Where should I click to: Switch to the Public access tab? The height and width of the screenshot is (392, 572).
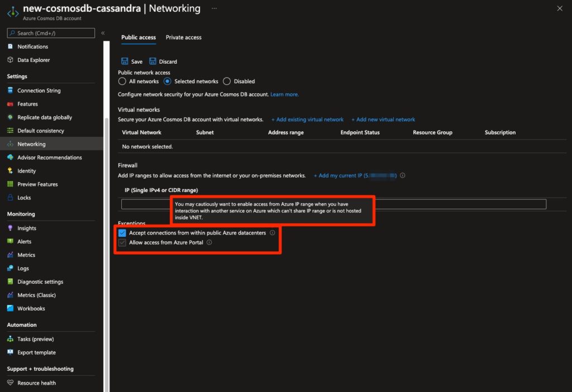139,37
